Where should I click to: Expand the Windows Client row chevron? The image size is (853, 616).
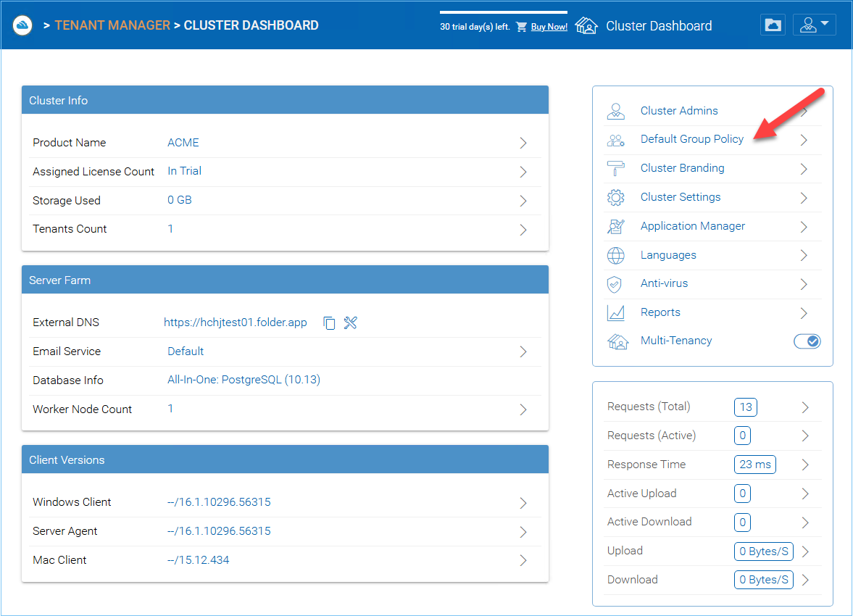tap(523, 503)
